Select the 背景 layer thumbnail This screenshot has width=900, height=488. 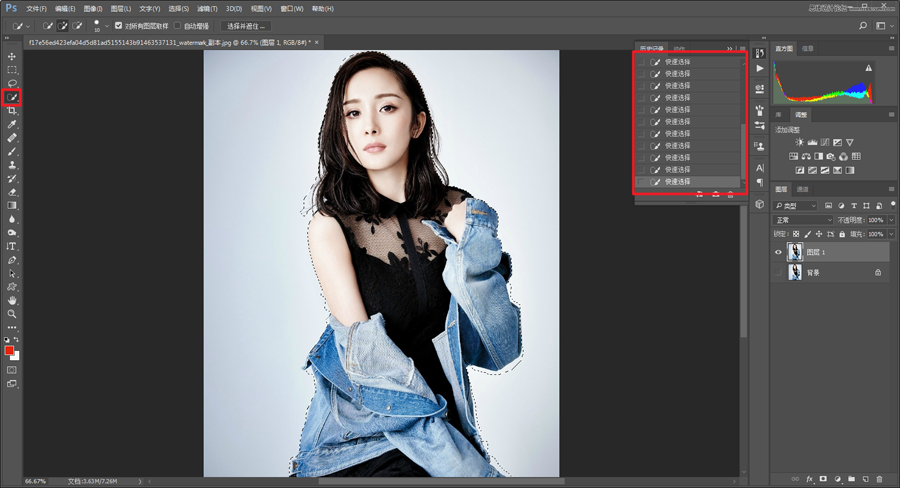point(795,272)
